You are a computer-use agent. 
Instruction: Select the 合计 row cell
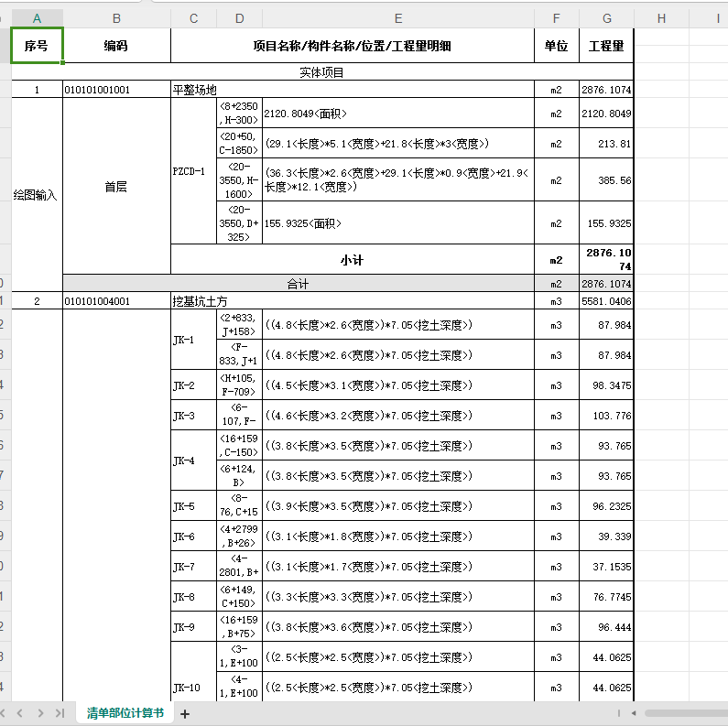pos(299,284)
